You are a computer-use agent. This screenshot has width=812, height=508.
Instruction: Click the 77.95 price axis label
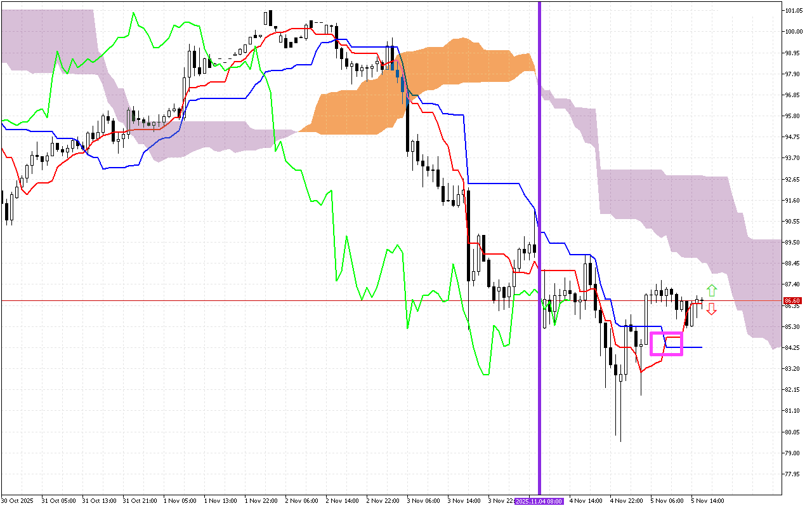point(792,474)
